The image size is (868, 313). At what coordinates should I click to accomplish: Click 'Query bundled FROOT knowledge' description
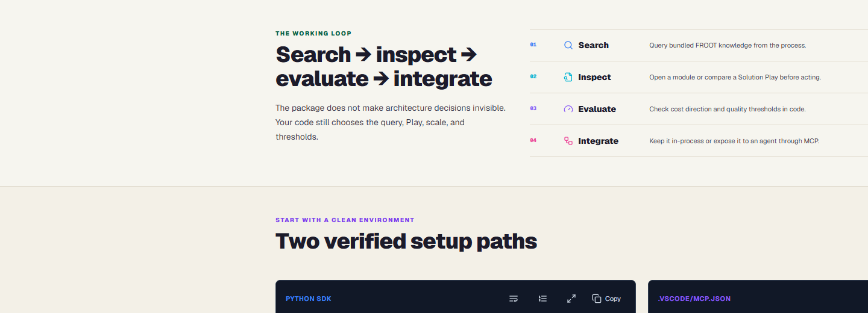tap(728, 45)
